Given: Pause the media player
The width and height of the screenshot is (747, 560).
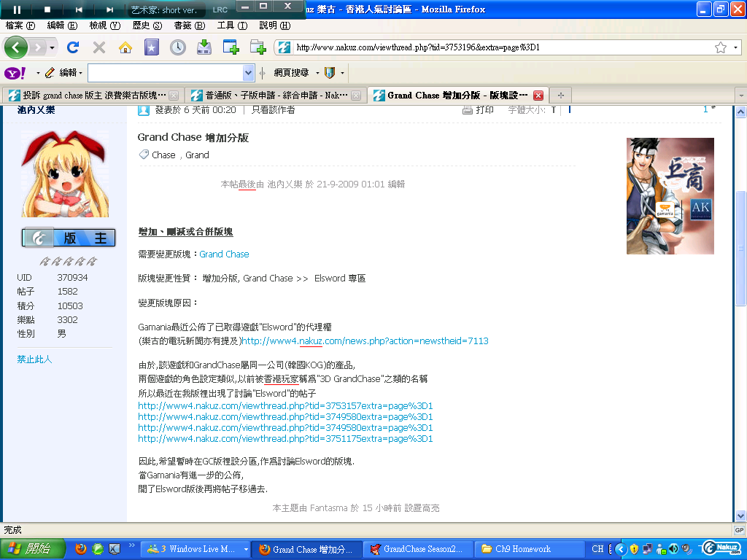Looking at the screenshot, I should pyautogui.click(x=17, y=9).
